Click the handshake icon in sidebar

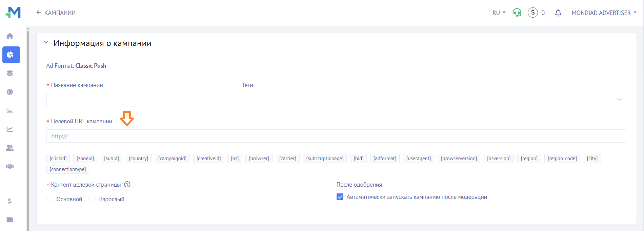[10, 166]
